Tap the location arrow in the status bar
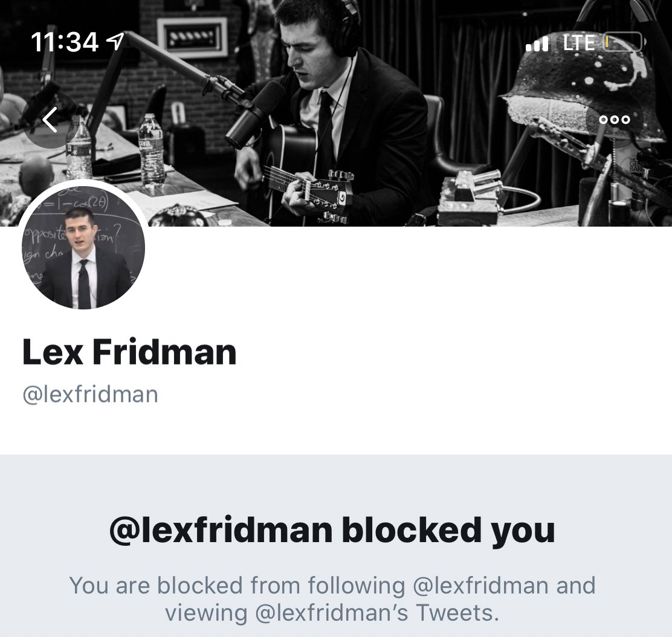672x637 pixels. pos(115,41)
